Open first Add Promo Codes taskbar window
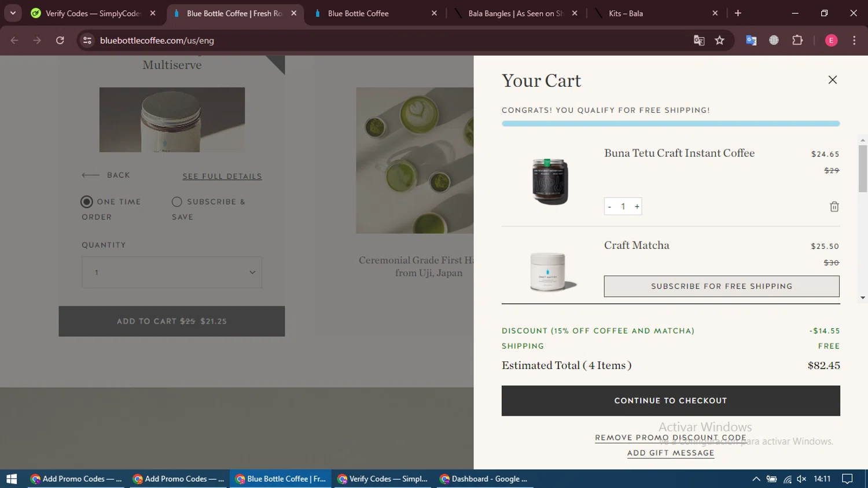868x488 pixels. point(76,479)
